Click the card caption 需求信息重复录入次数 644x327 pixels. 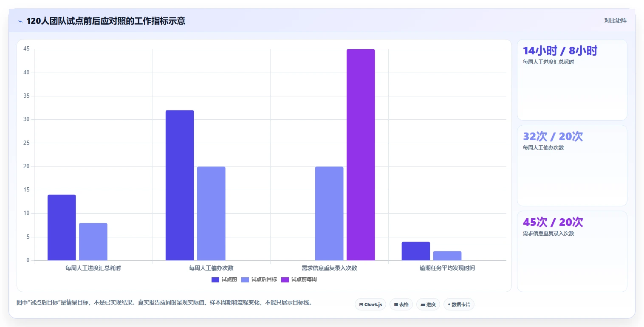click(548, 234)
